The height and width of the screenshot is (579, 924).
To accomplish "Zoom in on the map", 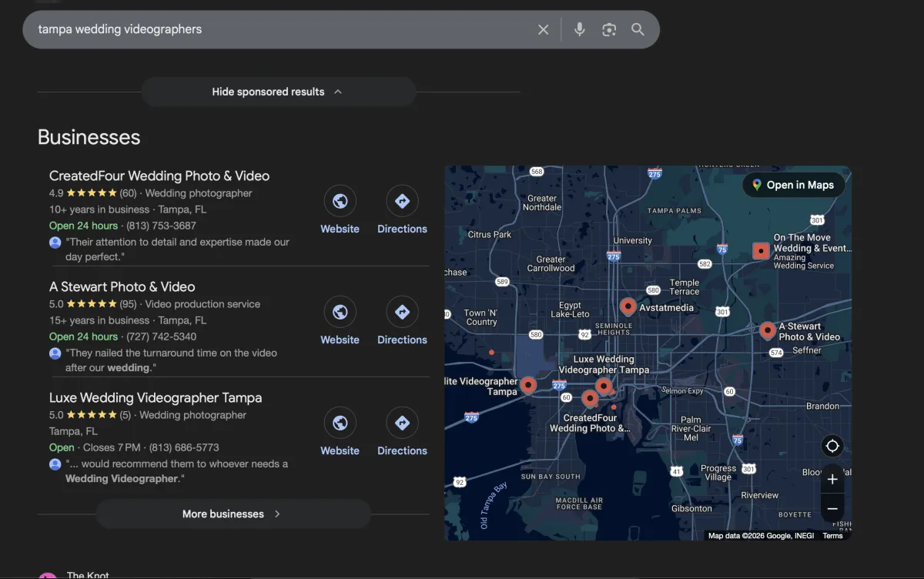I will [x=832, y=480].
